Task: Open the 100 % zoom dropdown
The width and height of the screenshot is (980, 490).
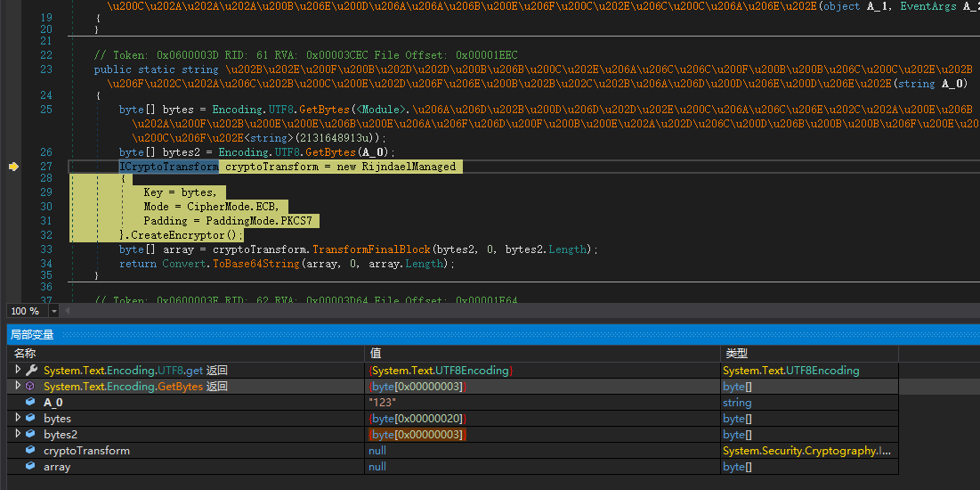Action: [x=54, y=311]
